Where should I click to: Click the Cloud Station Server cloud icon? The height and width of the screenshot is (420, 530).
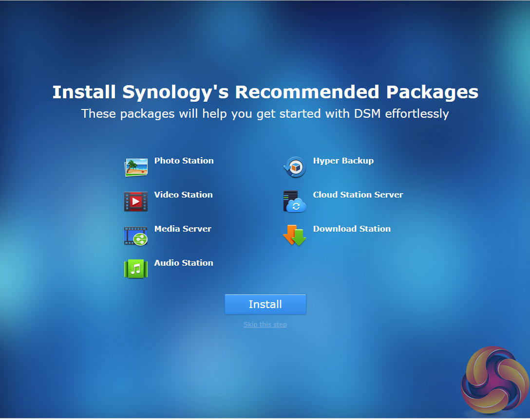[x=295, y=201]
